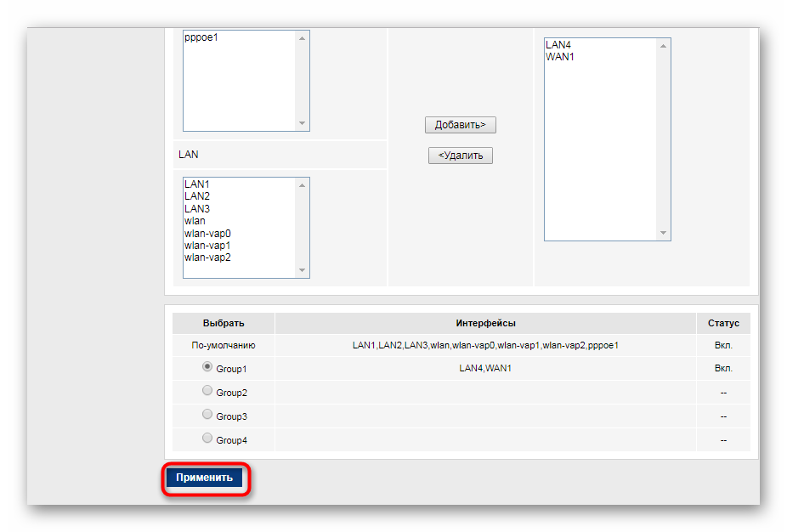Select wlan-vap1 in the LAN list
The width and height of the screenshot is (787, 532).
(x=207, y=246)
